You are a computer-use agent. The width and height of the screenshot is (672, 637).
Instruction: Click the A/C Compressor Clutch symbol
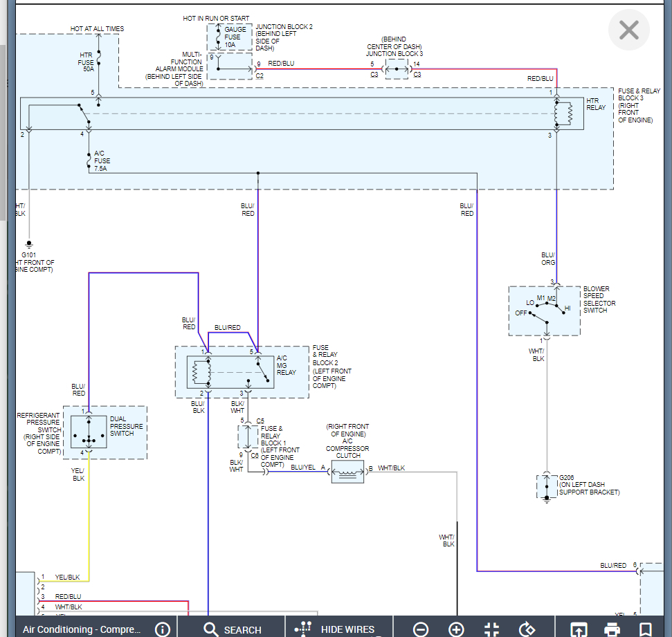[x=347, y=472]
